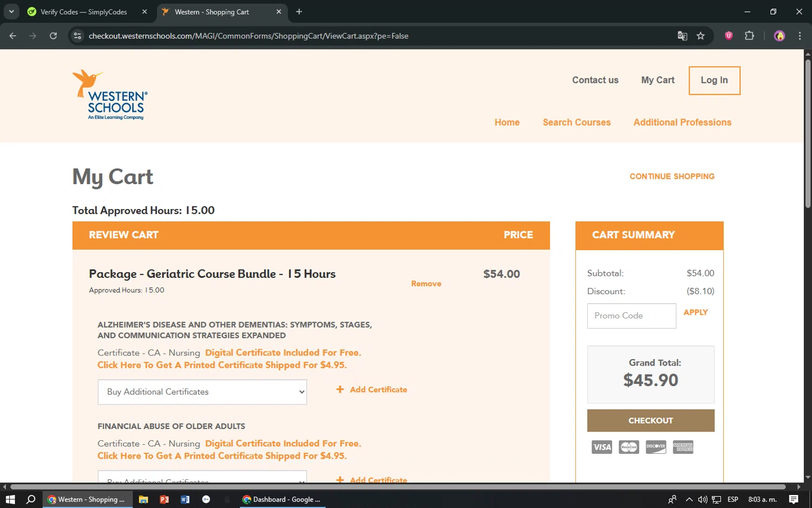Open the Windows notification center
812x508 pixels.
(x=794, y=499)
